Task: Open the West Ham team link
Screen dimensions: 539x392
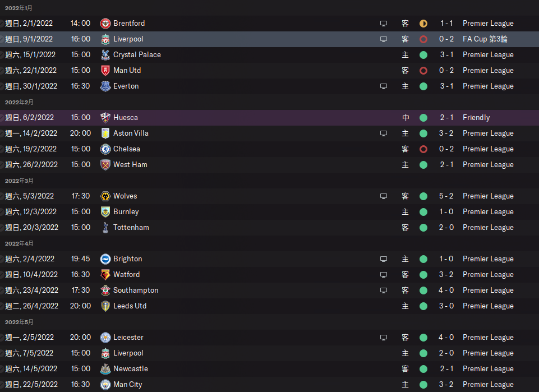Action: (x=130, y=164)
